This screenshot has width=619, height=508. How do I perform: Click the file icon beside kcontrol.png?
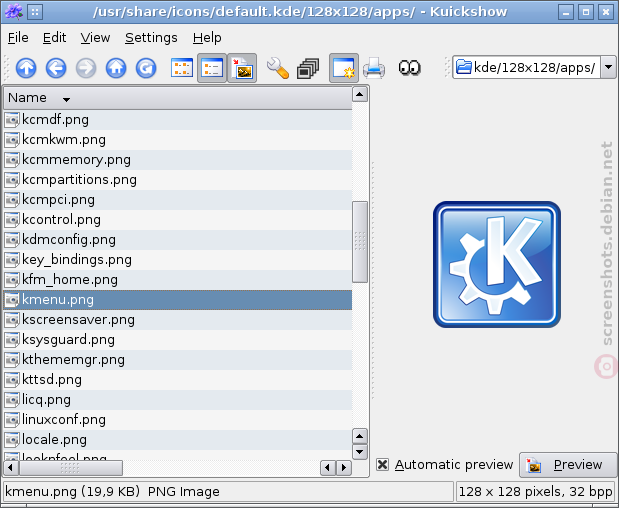coord(12,220)
